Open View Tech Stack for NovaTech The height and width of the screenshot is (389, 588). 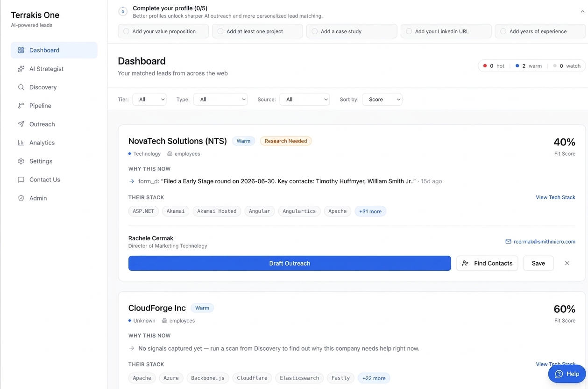(555, 197)
